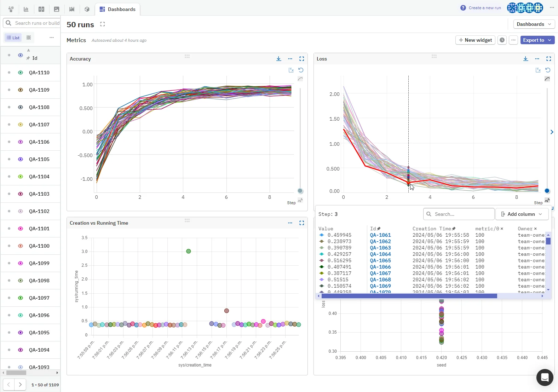Viewport: 558px width, 392px height.
Task: Open run QA-1061 link in tooltip table
Action: [x=380, y=235]
